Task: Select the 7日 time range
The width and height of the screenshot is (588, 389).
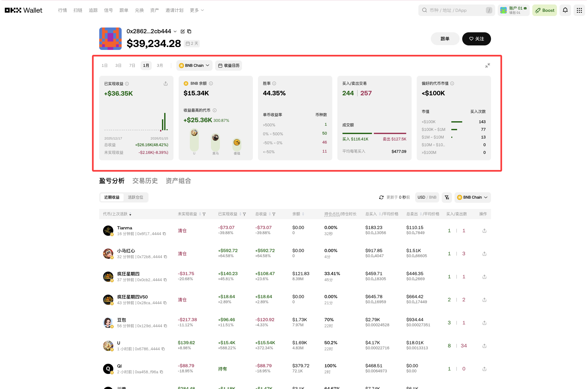Action: (x=132, y=66)
